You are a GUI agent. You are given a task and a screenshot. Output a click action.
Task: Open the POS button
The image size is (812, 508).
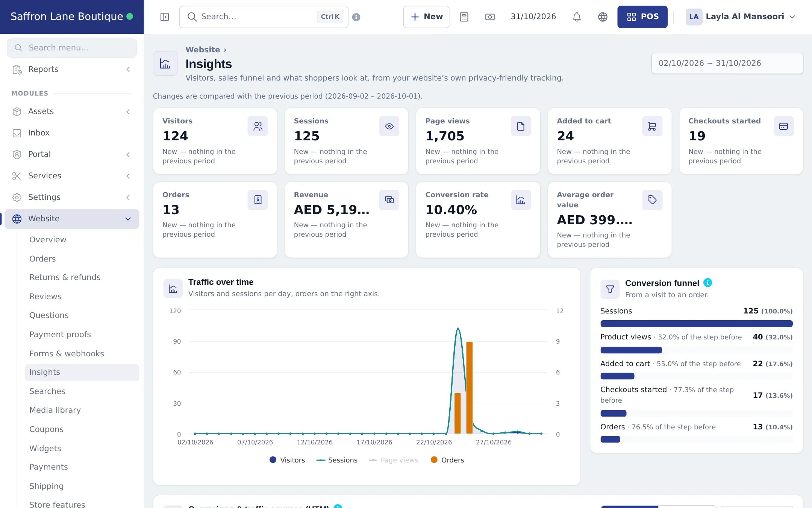(642, 17)
